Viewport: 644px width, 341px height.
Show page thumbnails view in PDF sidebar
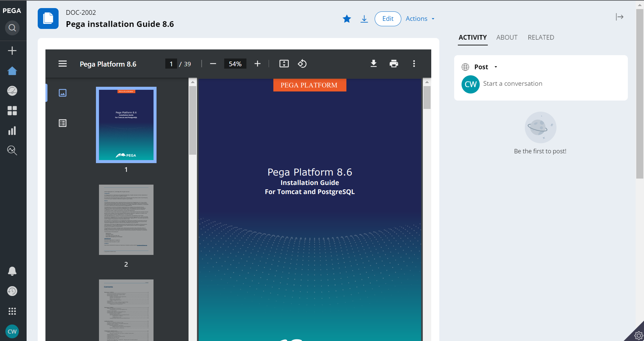coord(63,93)
